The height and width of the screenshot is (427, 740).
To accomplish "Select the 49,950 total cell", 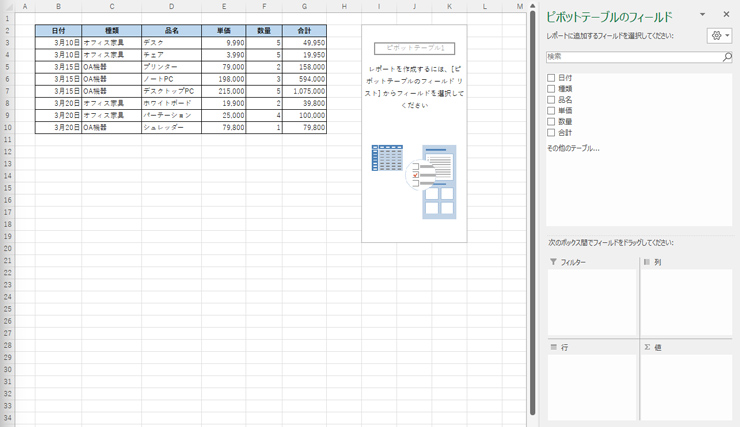I will coord(304,43).
